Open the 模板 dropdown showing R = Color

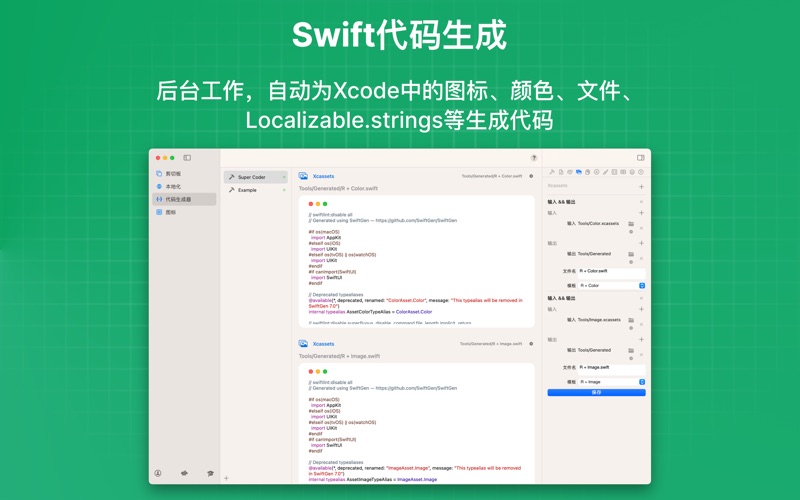[612, 286]
